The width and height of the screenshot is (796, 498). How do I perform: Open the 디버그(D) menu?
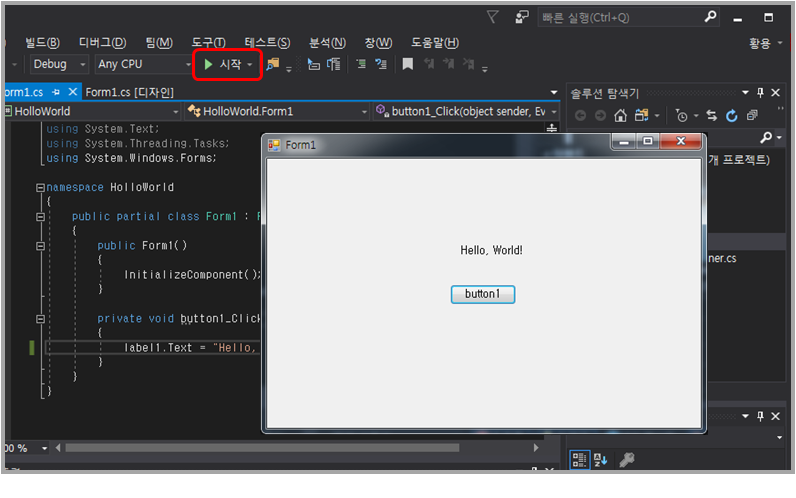(x=102, y=42)
